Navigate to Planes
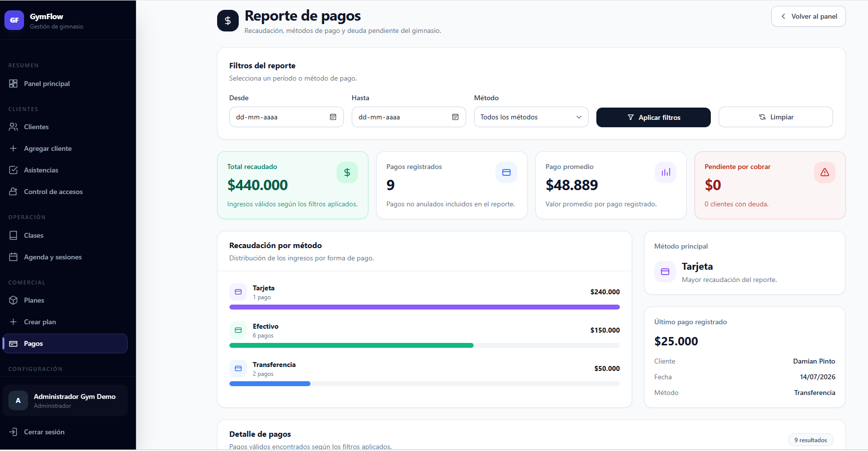Screen dimensions: 868x451 click(x=65, y=300)
